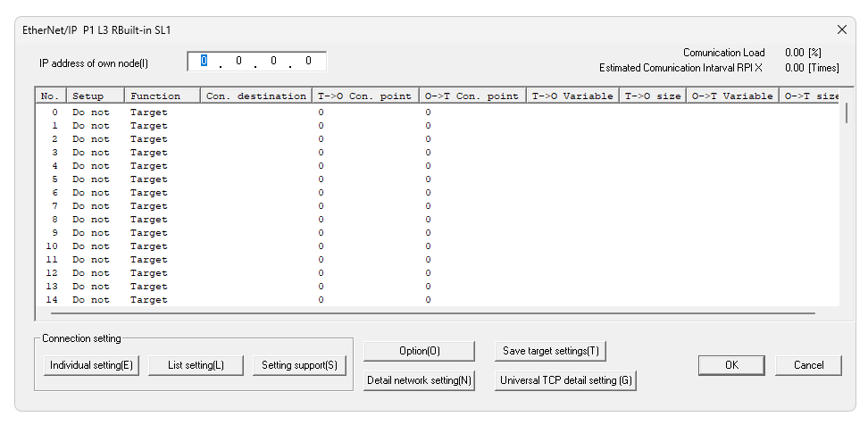
Task: Select connection row number 8
Action: point(438,220)
